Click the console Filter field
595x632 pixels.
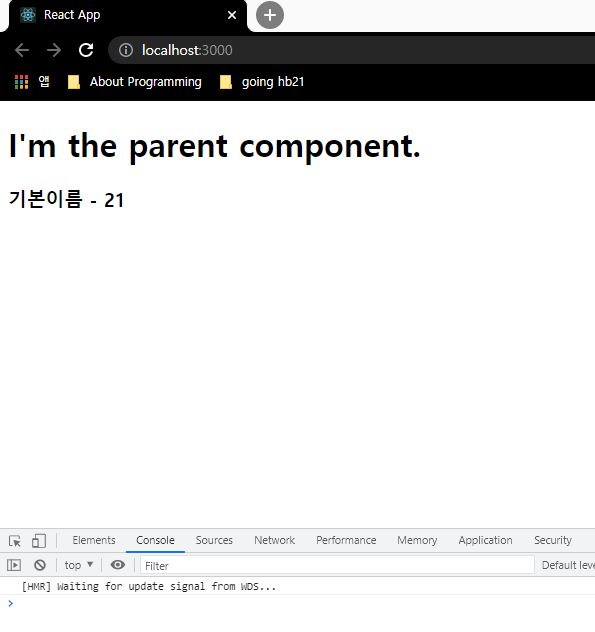click(x=337, y=565)
